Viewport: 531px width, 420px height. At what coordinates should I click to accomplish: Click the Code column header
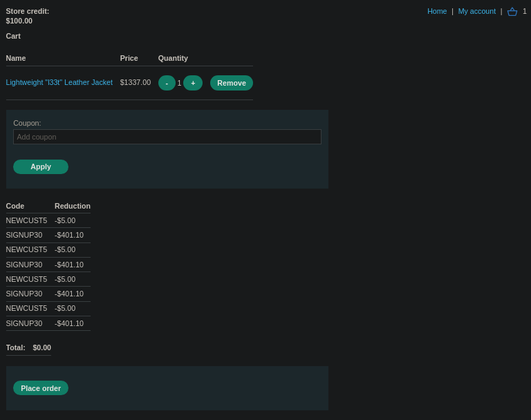pos(15,206)
